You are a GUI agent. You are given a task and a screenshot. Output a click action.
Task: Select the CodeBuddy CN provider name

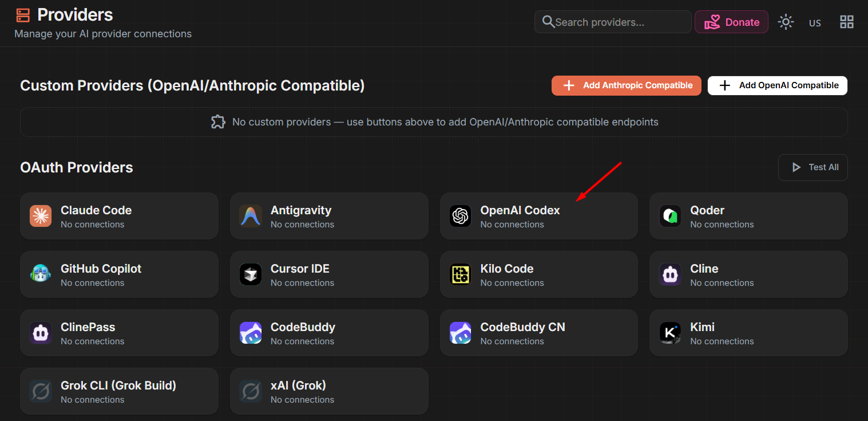coord(523,327)
